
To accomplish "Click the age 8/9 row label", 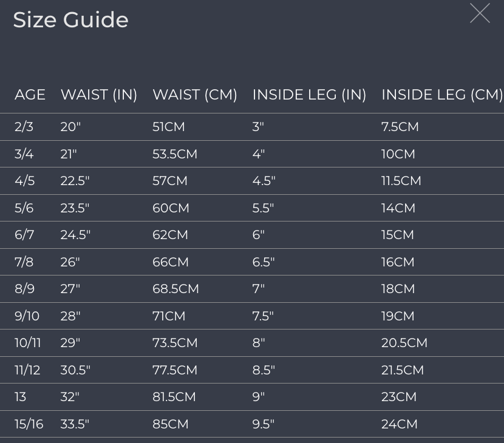I will tap(24, 288).
